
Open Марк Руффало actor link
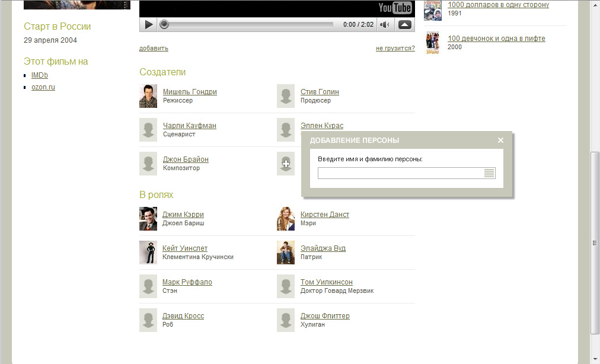[187, 282]
